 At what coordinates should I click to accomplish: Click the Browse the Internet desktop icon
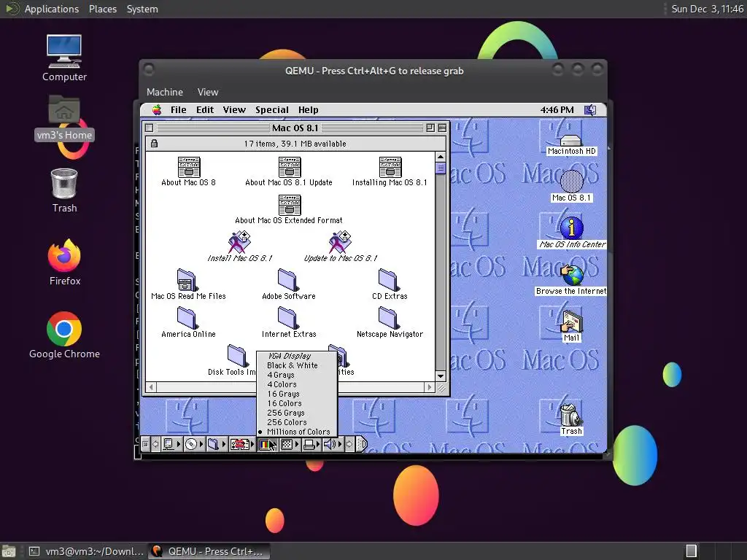tap(572, 275)
